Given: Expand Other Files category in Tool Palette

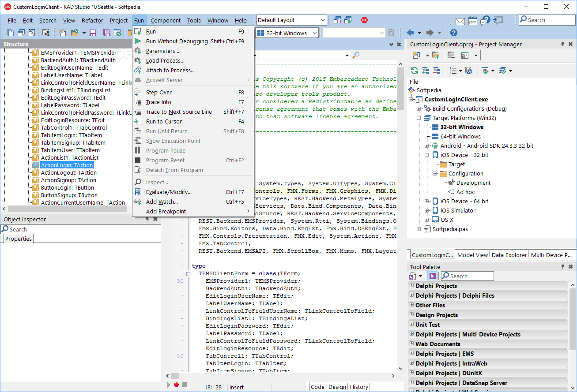Looking at the screenshot, I should [x=412, y=305].
